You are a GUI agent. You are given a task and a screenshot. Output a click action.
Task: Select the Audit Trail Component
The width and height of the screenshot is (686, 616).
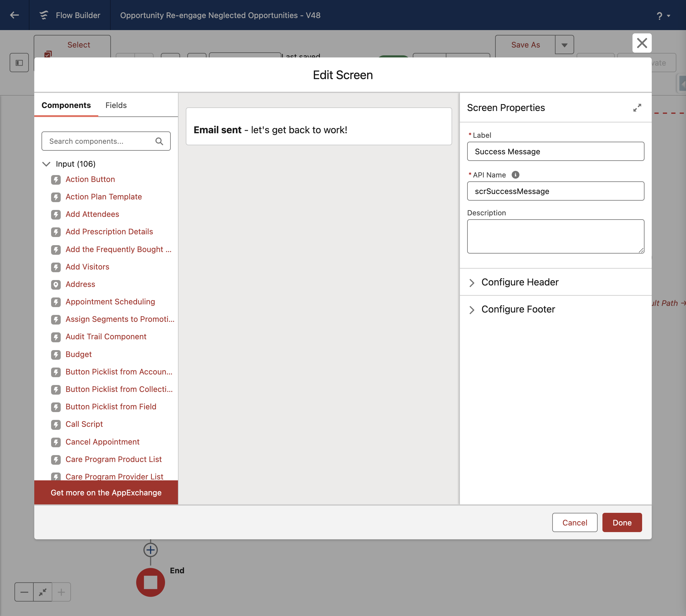(x=106, y=337)
